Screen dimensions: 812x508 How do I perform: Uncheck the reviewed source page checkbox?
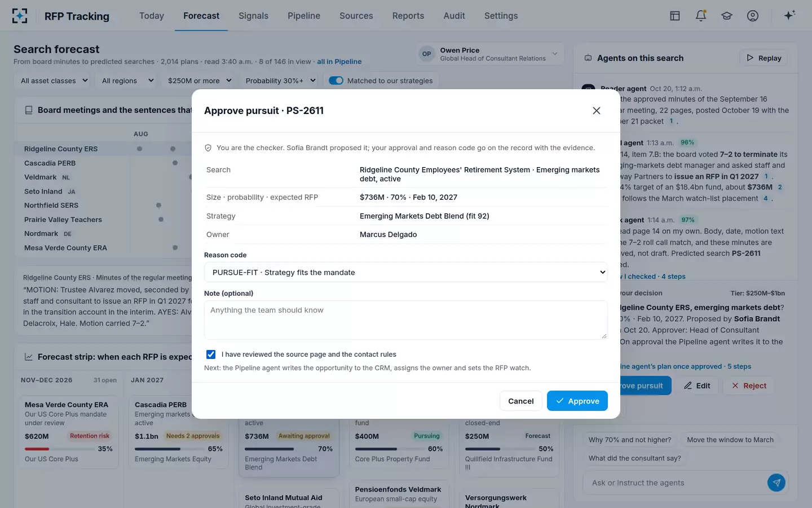coord(211,354)
